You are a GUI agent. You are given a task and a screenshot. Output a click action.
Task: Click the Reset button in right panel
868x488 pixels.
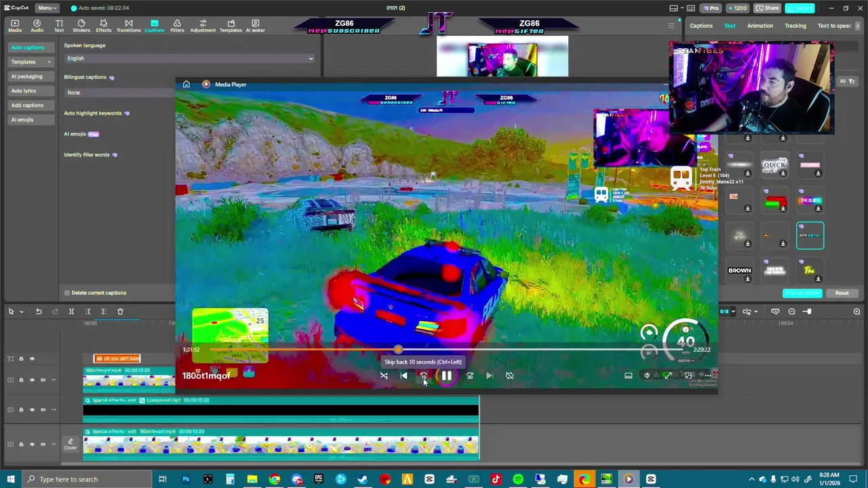pos(842,293)
